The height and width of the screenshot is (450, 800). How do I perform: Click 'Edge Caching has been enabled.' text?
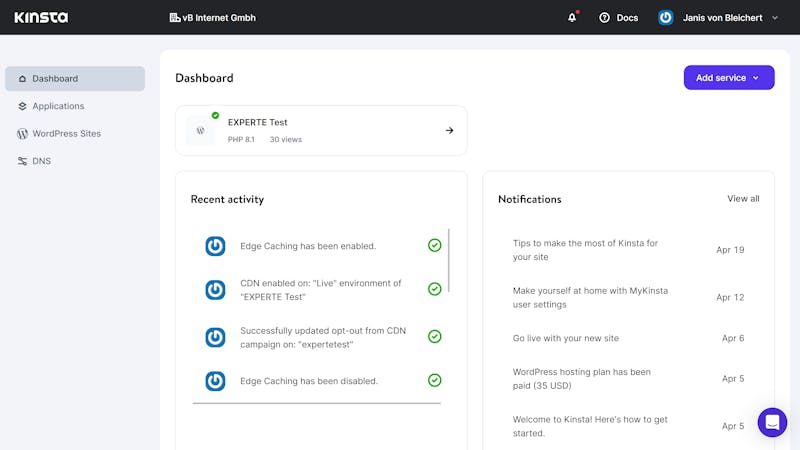tap(308, 246)
